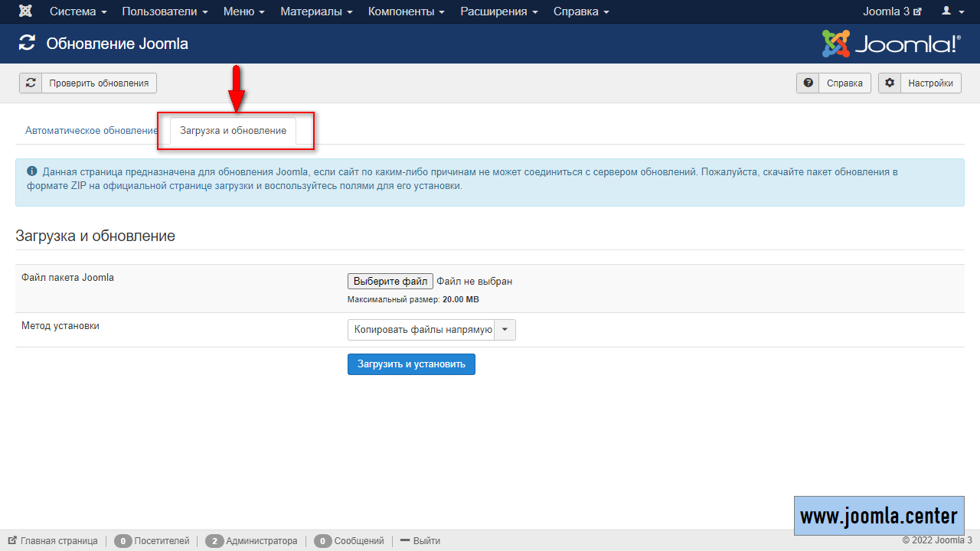This screenshot has width=980, height=551.
Task: Click the question mark help icon
Action: [808, 83]
